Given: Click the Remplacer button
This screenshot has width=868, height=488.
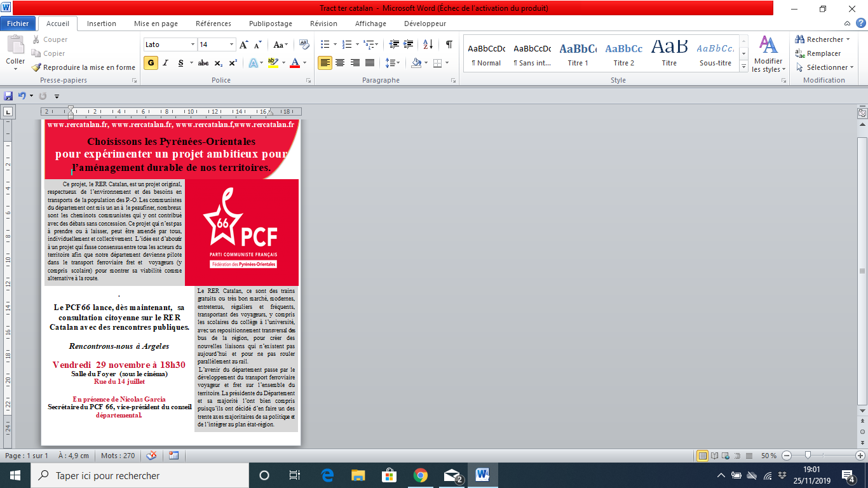Looking at the screenshot, I should (818, 53).
